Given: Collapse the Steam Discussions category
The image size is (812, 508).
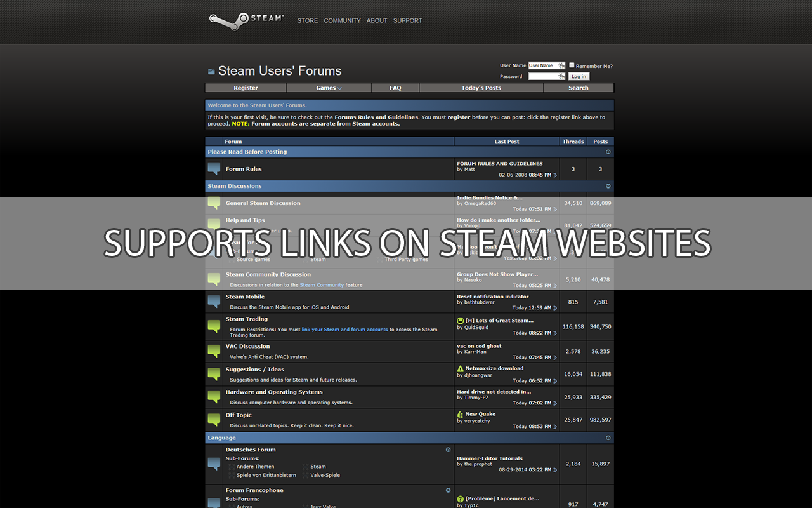Looking at the screenshot, I should [x=608, y=186].
